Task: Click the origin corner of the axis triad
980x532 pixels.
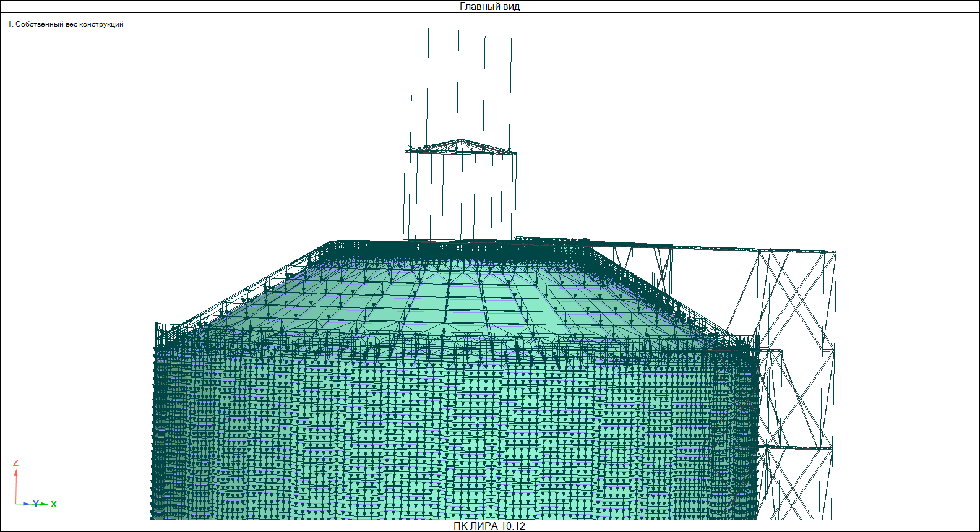Action: point(16,504)
